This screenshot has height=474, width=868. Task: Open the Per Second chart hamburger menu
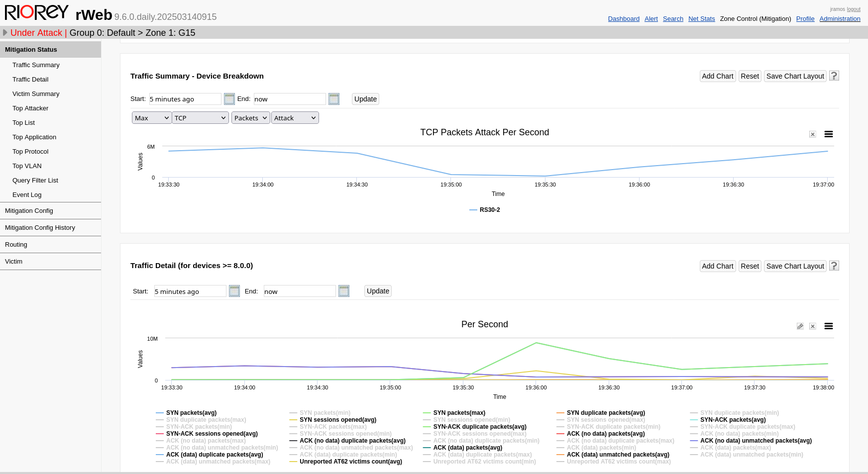click(829, 326)
